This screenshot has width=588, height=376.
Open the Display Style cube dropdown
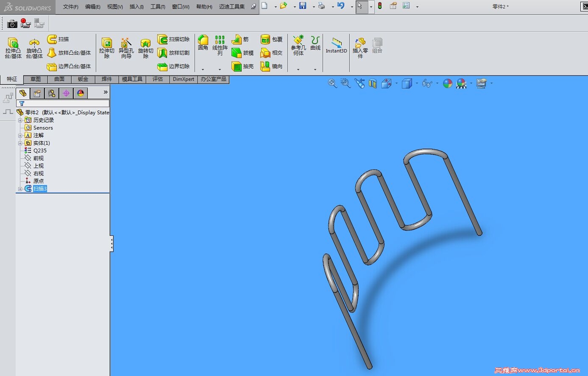[417, 83]
